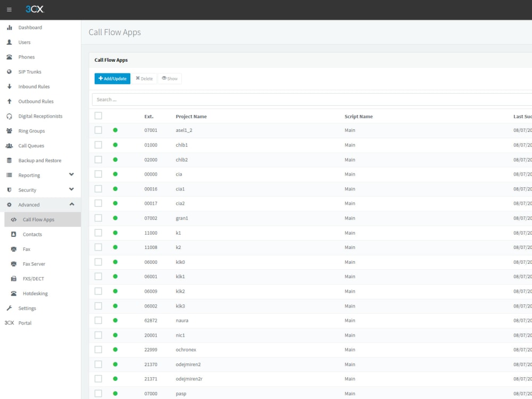Open the Fax Server printer icon
Viewport: 532px width, 399px height.
pos(15,264)
